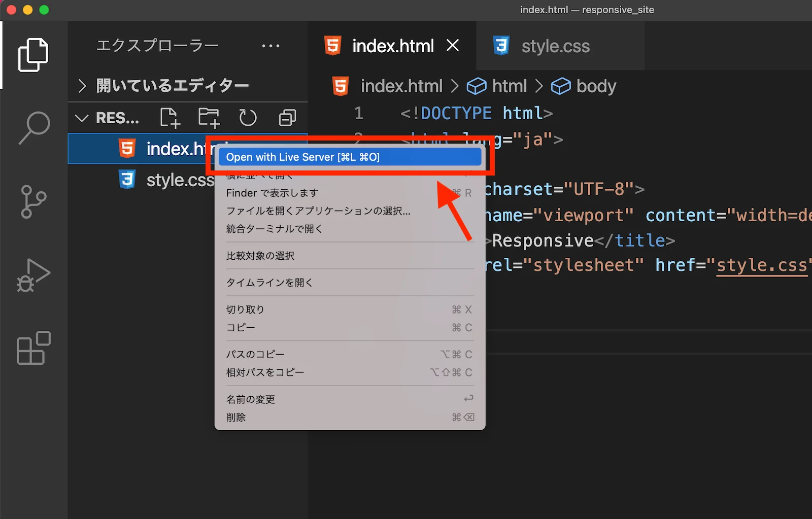The height and width of the screenshot is (519, 812).
Task: Refresh the explorer file list
Action: click(248, 118)
